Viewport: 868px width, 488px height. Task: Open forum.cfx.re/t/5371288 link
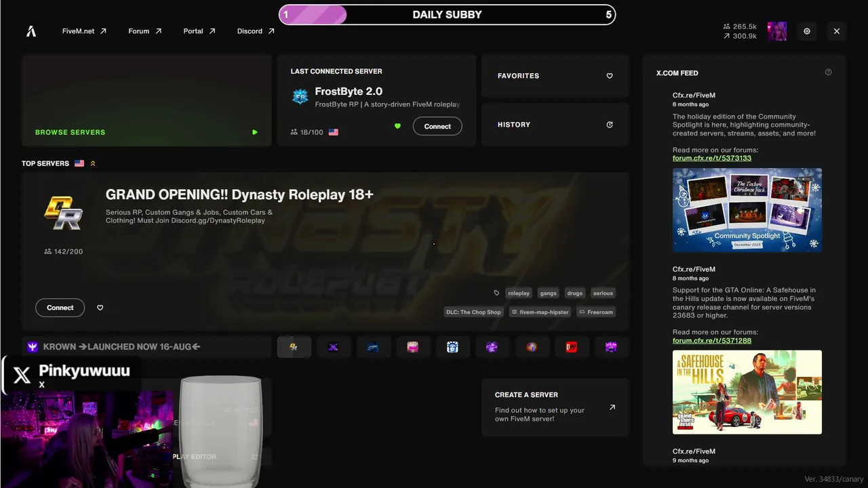(x=712, y=340)
